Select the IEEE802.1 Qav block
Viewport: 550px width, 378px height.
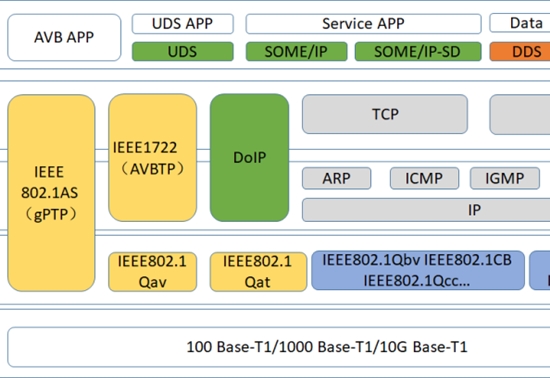[x=153, y=272]
